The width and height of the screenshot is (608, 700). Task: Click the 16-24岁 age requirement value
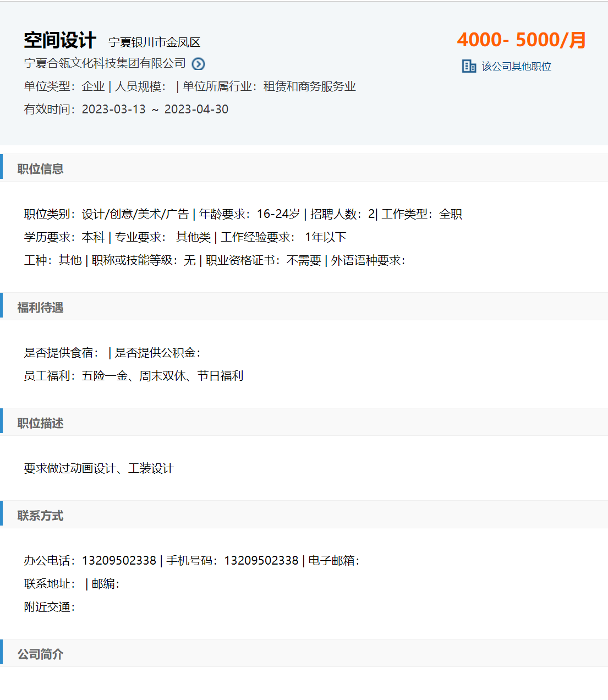[278, 214]
